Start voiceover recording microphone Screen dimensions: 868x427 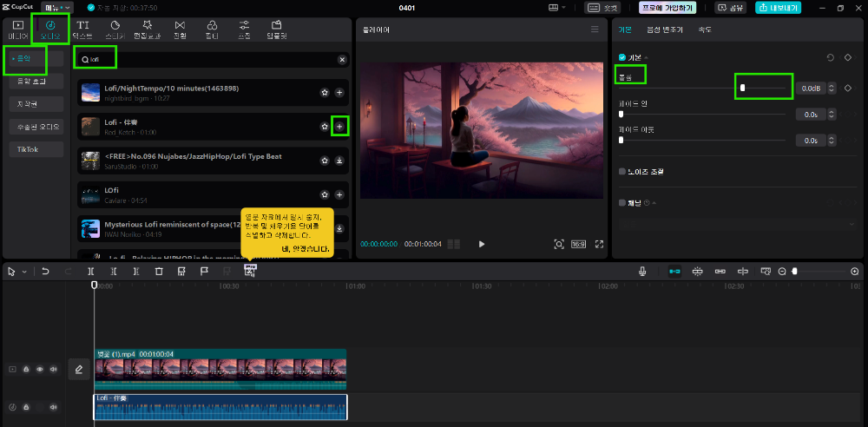tap(642, 272)
